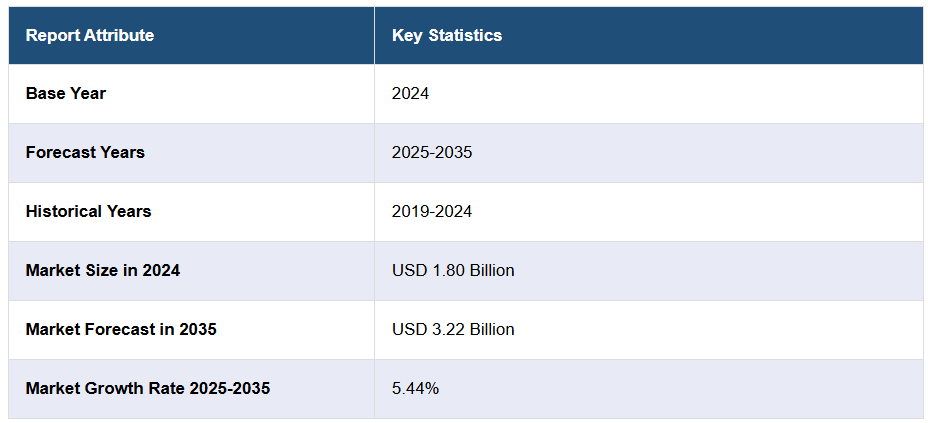Click the USD 3.22 Billion value
928x423 pixels.
[x=453, y=329]
